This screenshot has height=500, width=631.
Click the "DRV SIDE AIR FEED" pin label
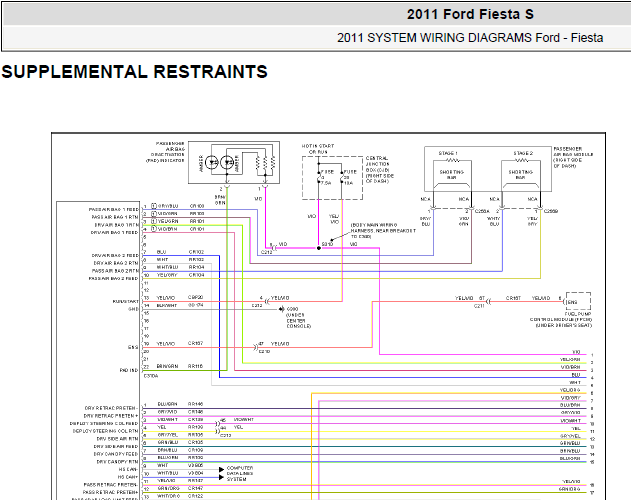(x=116, y=446)
